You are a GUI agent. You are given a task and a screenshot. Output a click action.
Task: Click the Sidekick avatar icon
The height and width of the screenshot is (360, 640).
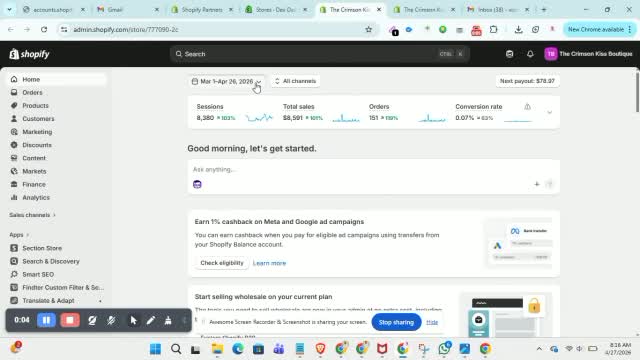pos(197,184)
